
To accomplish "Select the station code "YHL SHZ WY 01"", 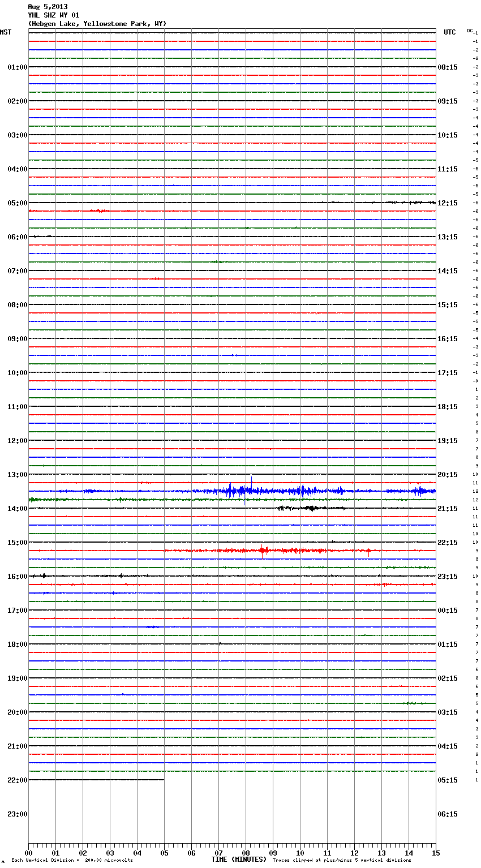I will (54, 15).
